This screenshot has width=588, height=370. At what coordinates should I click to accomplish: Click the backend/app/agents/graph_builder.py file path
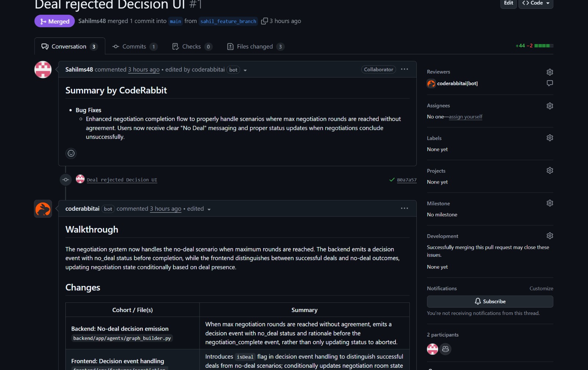tap(122, 338)
